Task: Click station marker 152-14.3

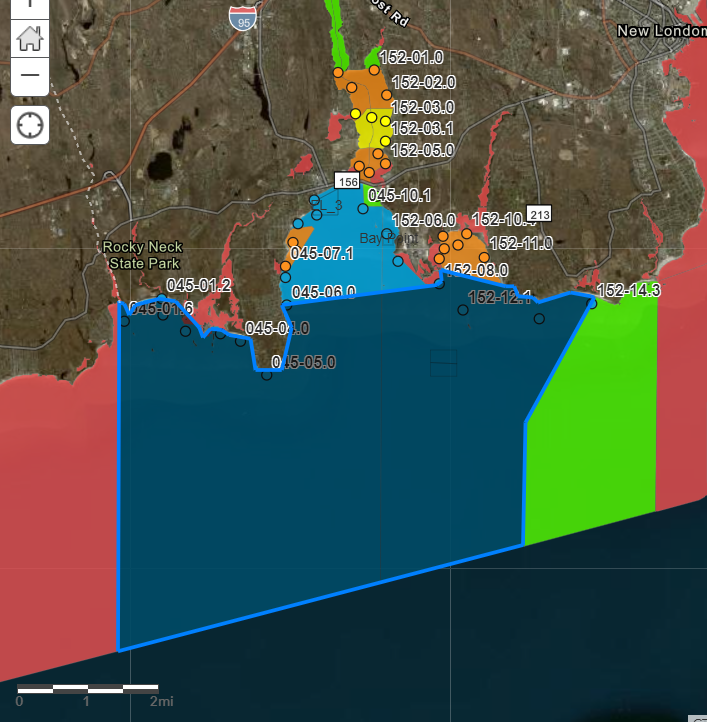Action: 592,303
